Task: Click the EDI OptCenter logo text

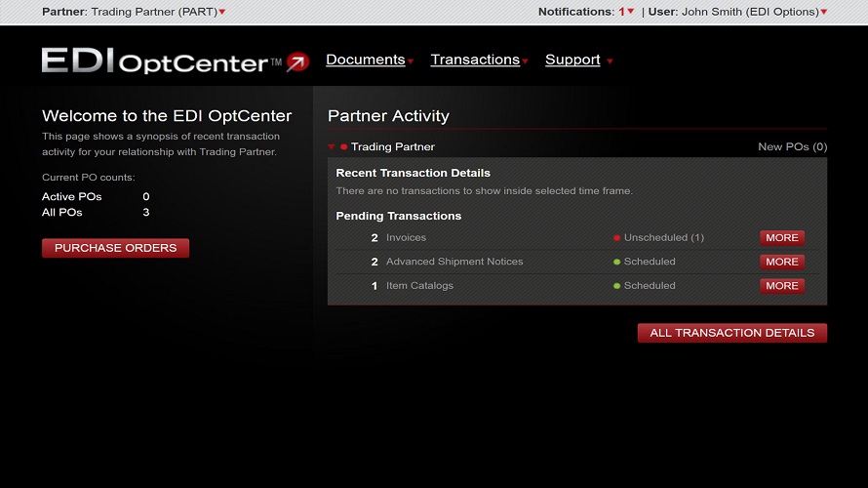Action: click(x=161, y=61)
